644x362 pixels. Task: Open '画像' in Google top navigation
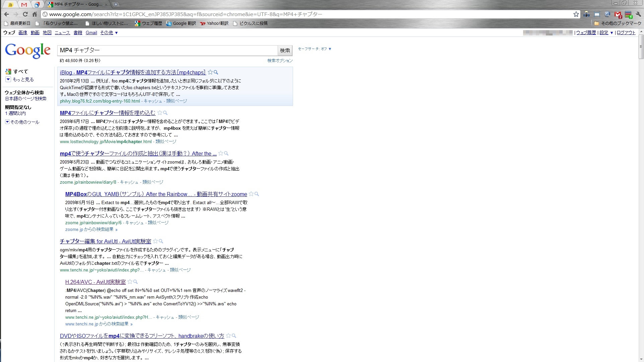[x=23, y=33]
